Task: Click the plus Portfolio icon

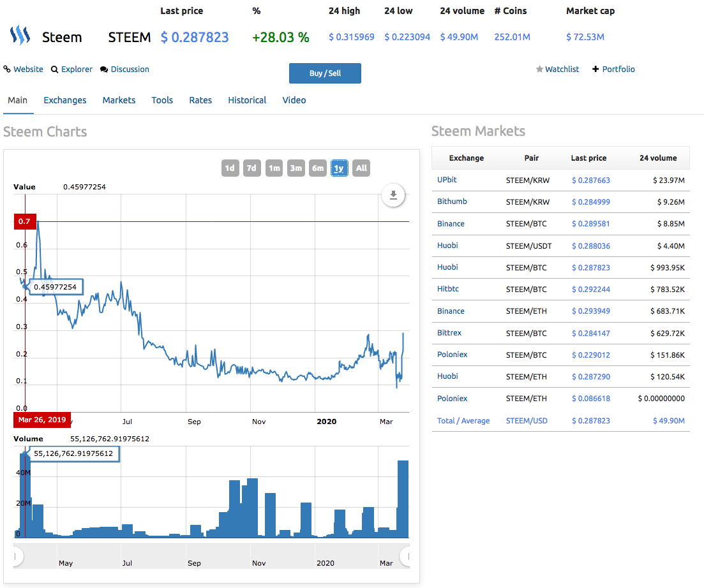Action: point(595,69)
